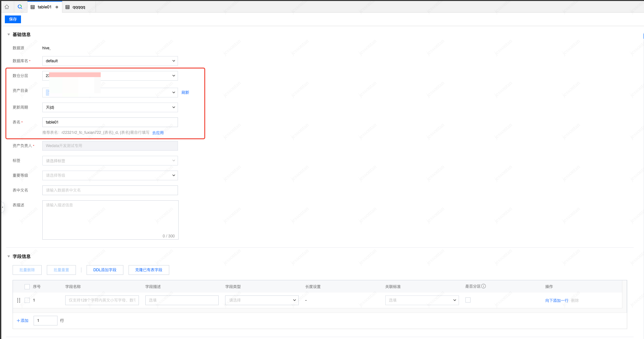Screen dimensions: 644x339
Task: Collapse the 基础信息 section
Action: pyautogui.click(x=9, y=35)
